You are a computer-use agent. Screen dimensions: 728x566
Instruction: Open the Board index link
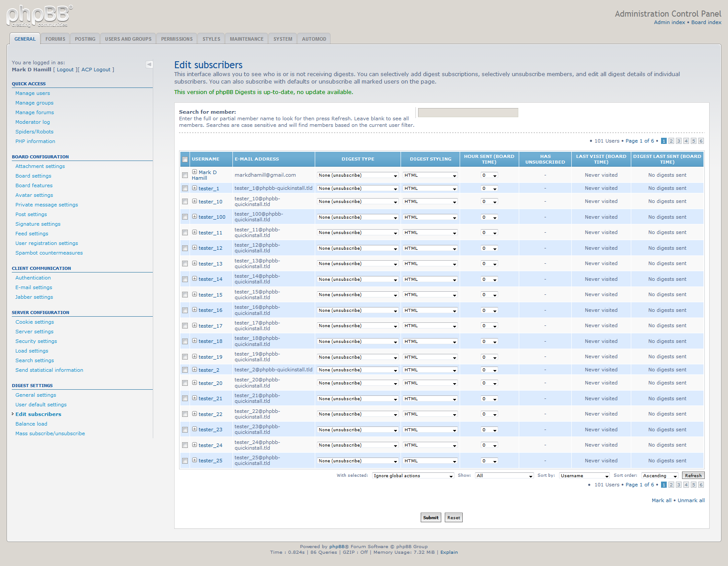tap(706, 22)
